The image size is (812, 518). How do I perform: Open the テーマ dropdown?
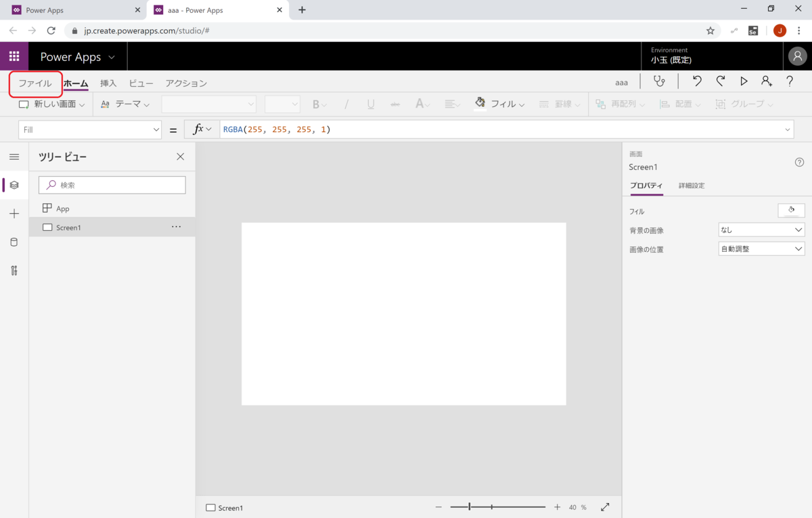click(x=125, y=104)
